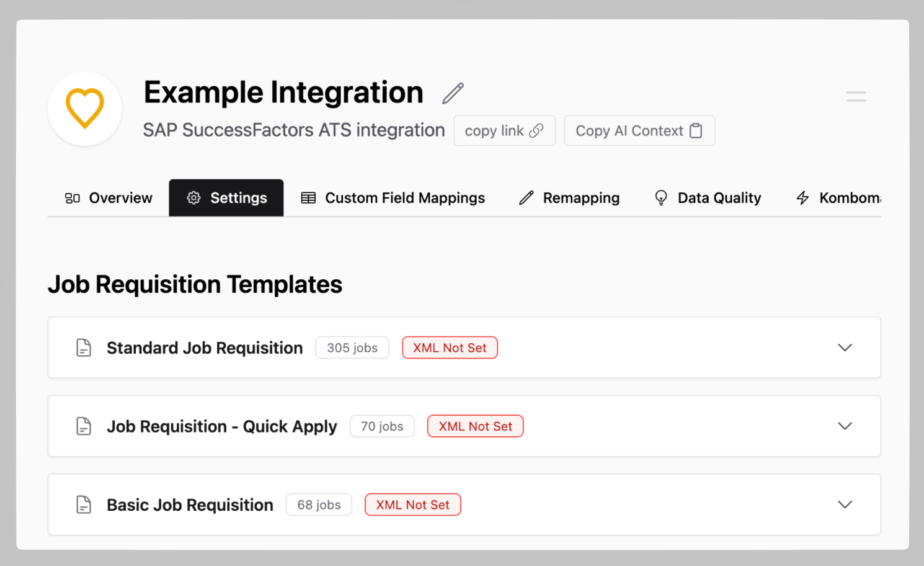The width and height of the screenshot is (924, 566).
Task: Click the document icon for Quick Apply template
Action: [x=84, y=426]
